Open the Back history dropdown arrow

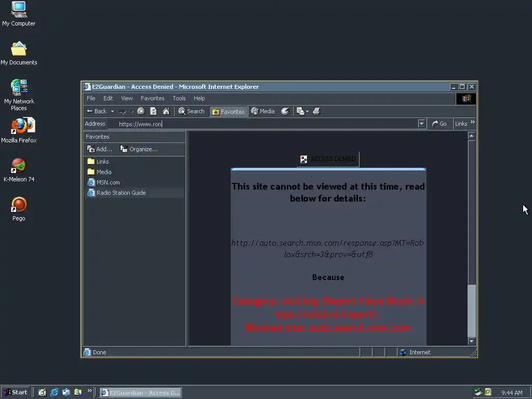click(112, 111)
